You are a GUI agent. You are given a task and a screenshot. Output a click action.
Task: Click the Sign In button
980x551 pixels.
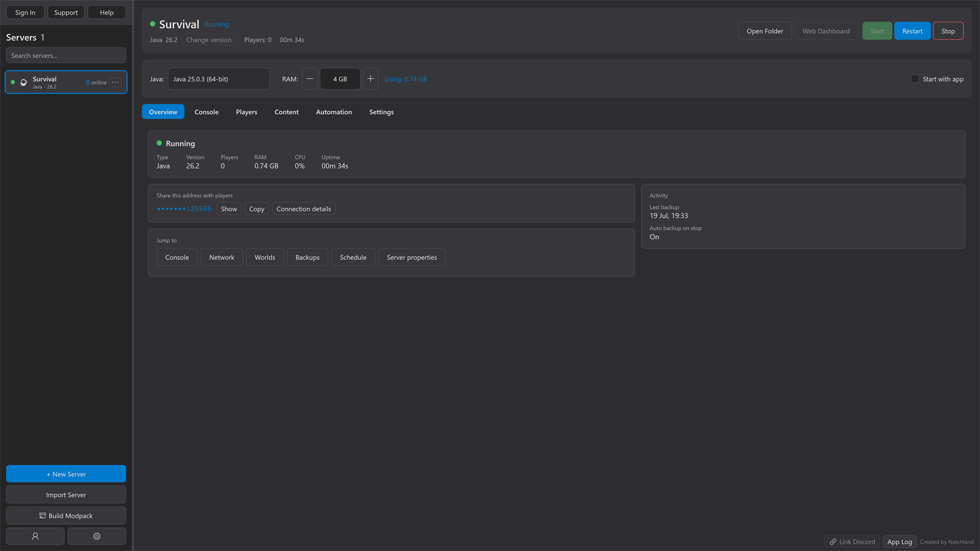[25, 12]
